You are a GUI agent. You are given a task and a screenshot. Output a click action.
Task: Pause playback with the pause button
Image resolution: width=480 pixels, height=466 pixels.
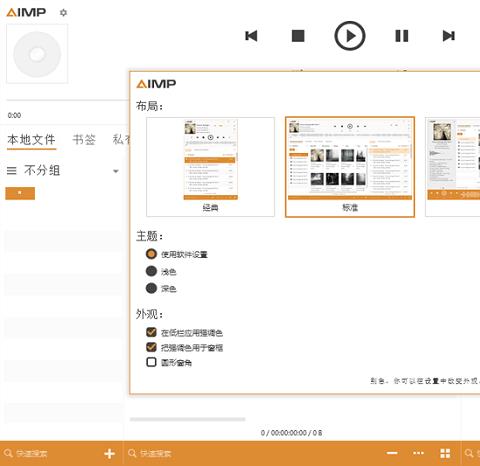click(402, 36)
